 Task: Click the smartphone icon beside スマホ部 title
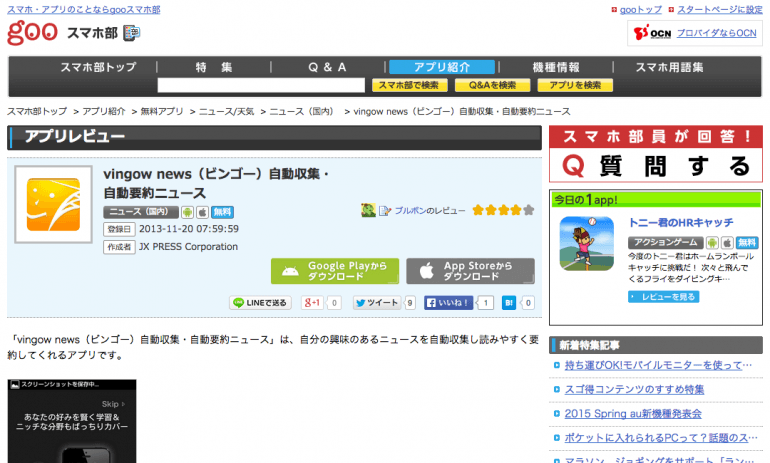coord(131,33)
